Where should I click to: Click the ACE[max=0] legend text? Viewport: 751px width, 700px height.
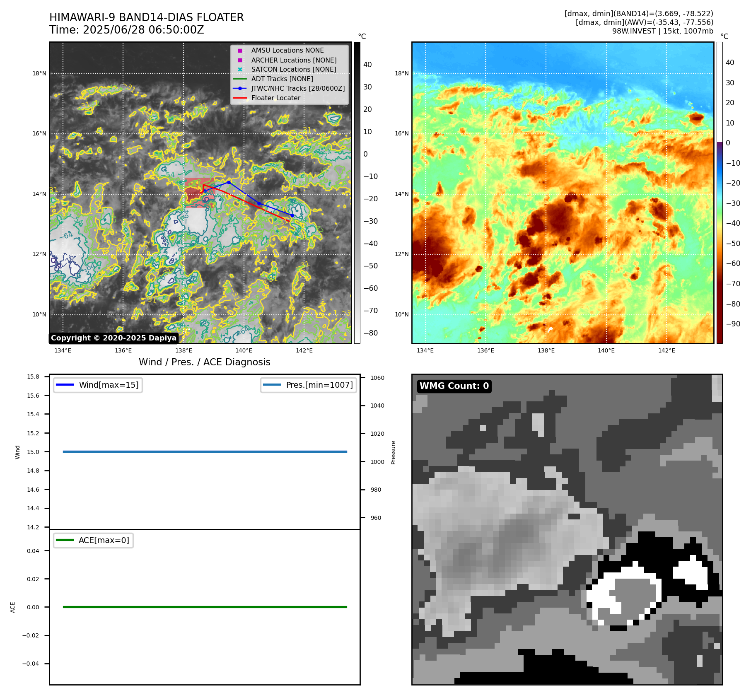click(104, 540)
